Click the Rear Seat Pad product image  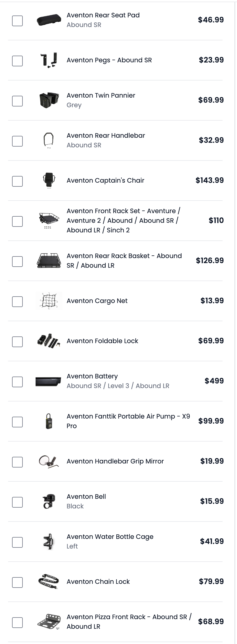[49, 20]
